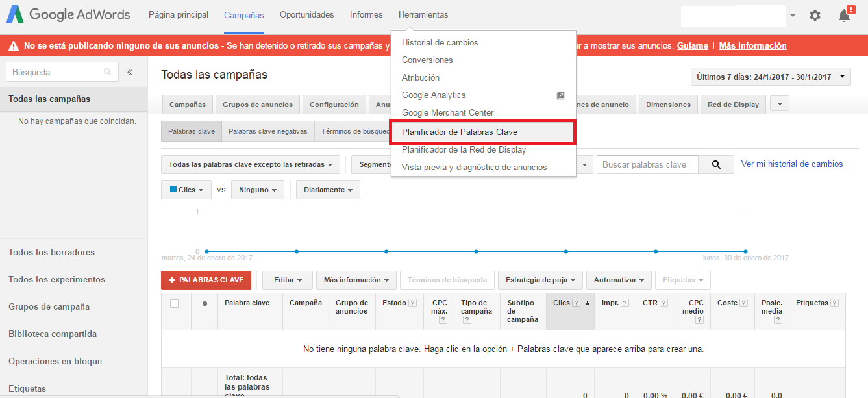This screenshot has width=868, height=398.
Task: Click help icon next to Etiquetas column
Action: [834, 303]
